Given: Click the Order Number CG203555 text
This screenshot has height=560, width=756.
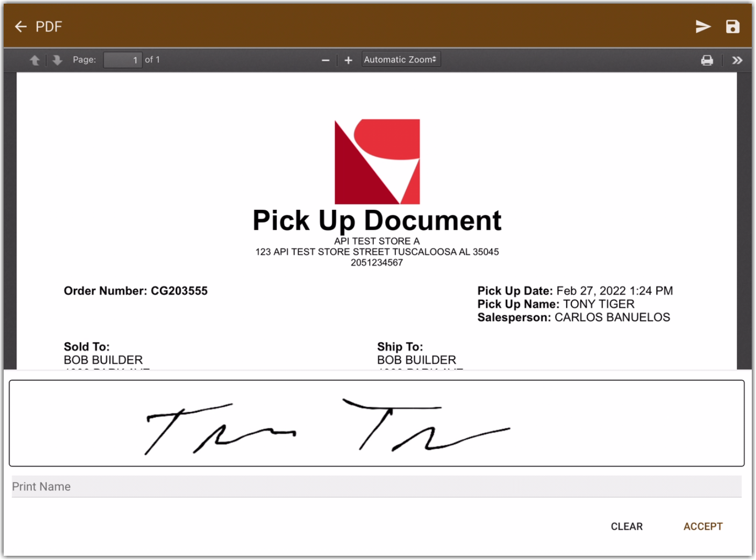Looking at the screenshot, I should pyautogui.click(x=135, y=290).
